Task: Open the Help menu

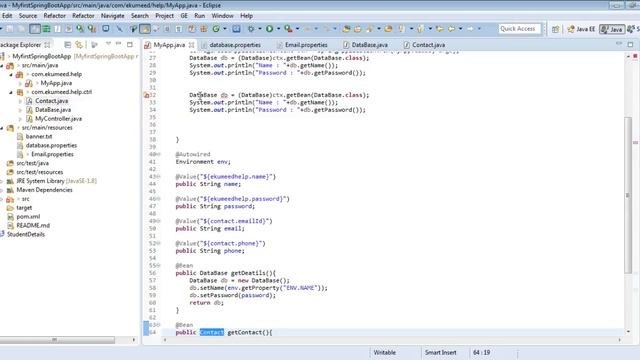Action: [x=246, y=16]
